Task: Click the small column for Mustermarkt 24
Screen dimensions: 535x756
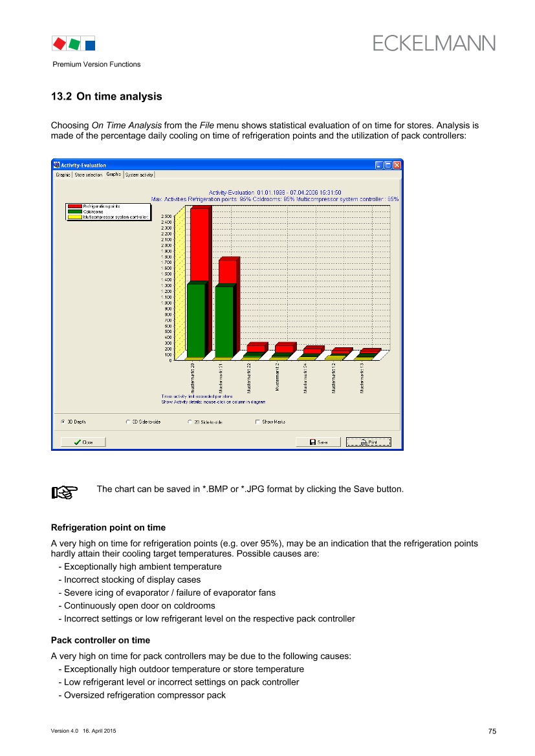Action: pos(312,351)
